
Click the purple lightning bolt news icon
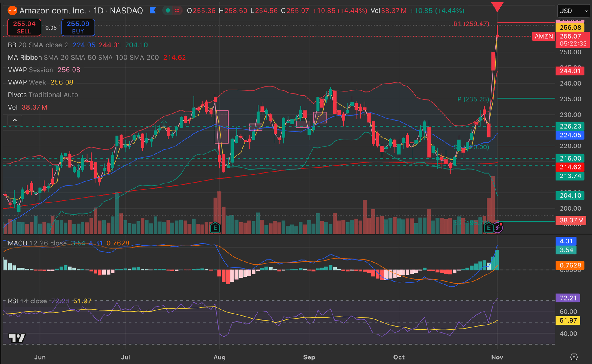pyautogui.click(x=498, y=228)
